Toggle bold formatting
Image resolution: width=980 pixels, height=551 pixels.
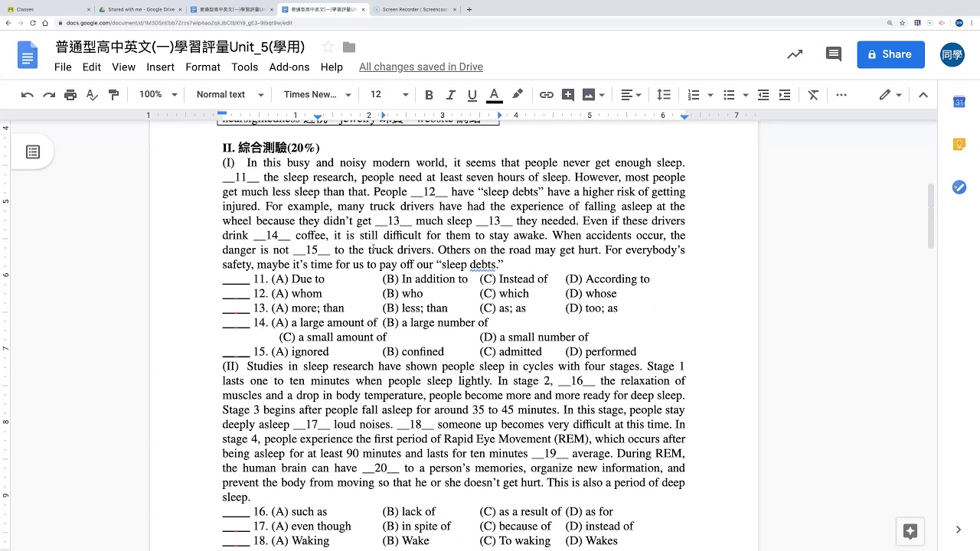coord(429,95)
